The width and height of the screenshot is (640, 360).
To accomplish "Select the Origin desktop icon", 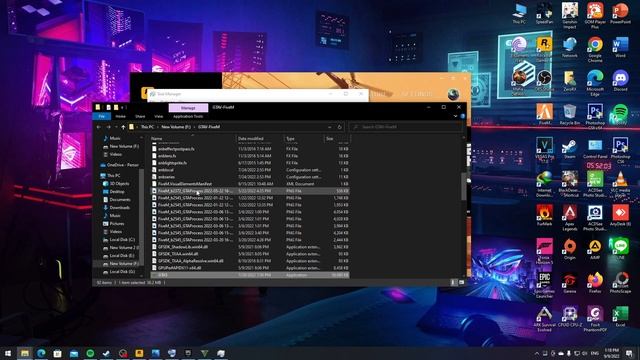I will coord(569,249).
